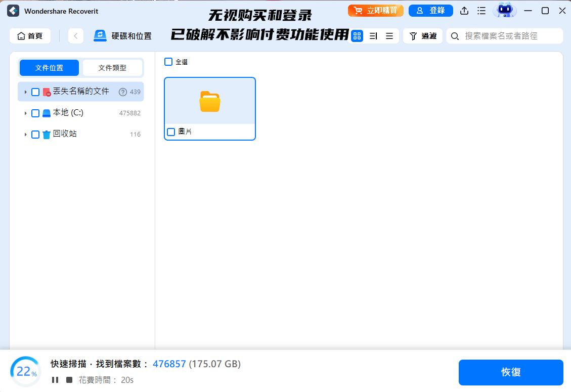Open the robot assistant icon
Screen dimensions: 571x392
(x=504, y=10)
